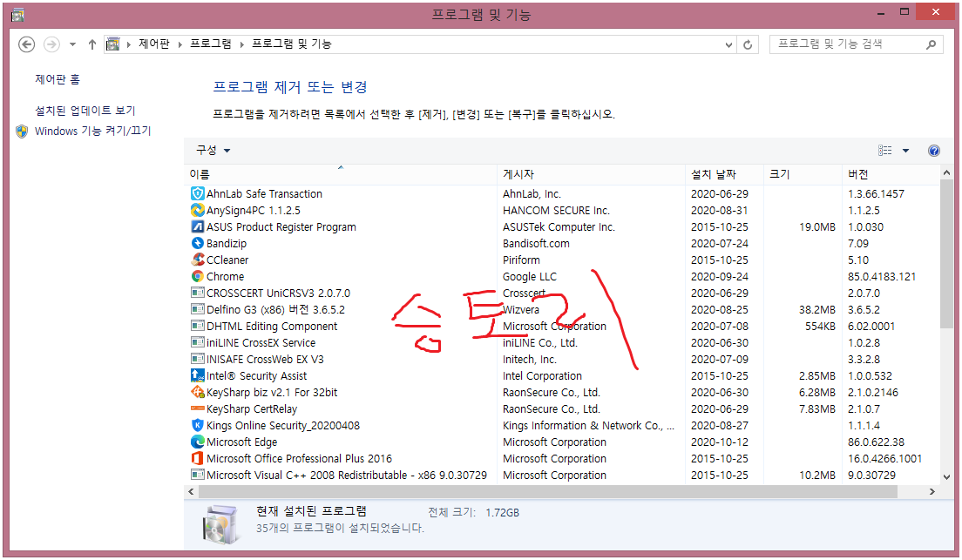Expand the chevron after 프로그램 in breadcrumb
The height and width of the screenshot is (560, 962).
pos(241,44)
